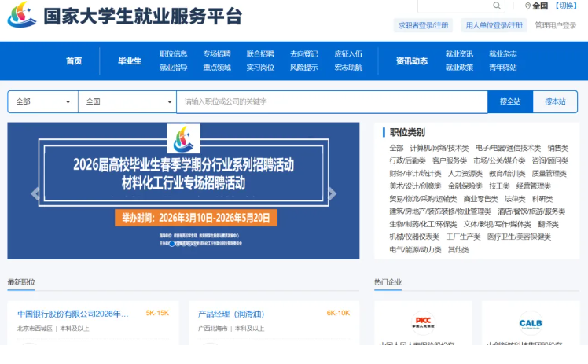The image size is (588, 364).
Task: Click the platform logo icon
Action: [x=22, y=15]
